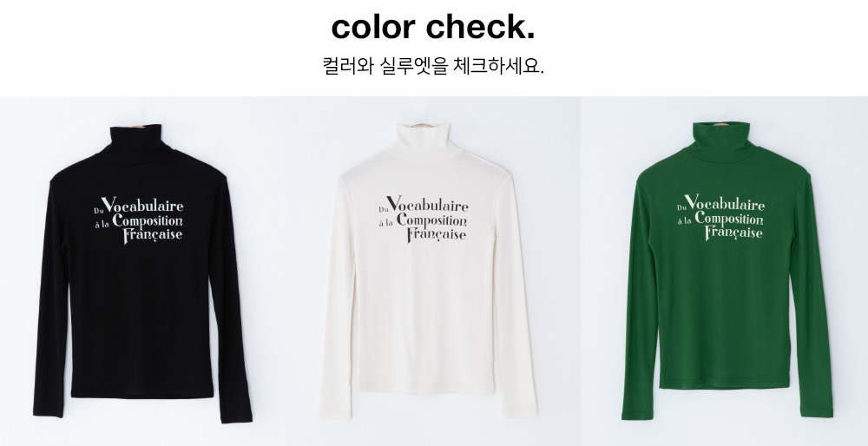
Task: Click the bottom hem of ivory shirt
Action: 426,389
